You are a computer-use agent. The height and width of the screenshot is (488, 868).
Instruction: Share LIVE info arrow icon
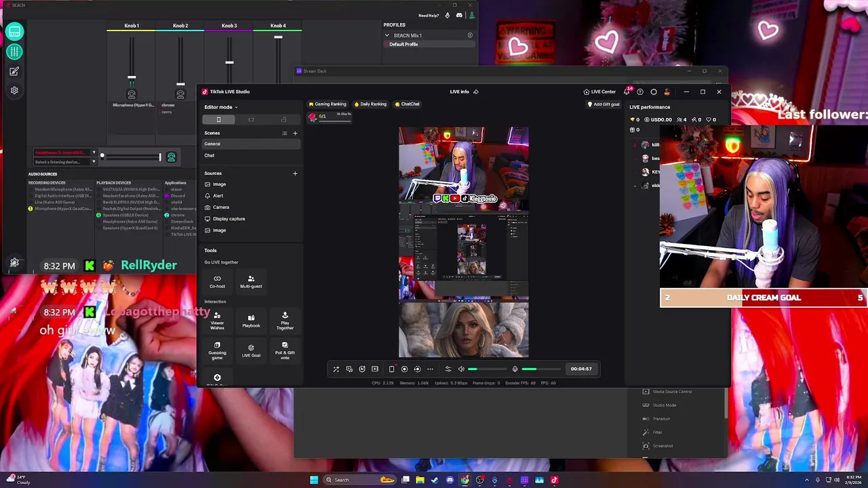[x=475, y=91]
